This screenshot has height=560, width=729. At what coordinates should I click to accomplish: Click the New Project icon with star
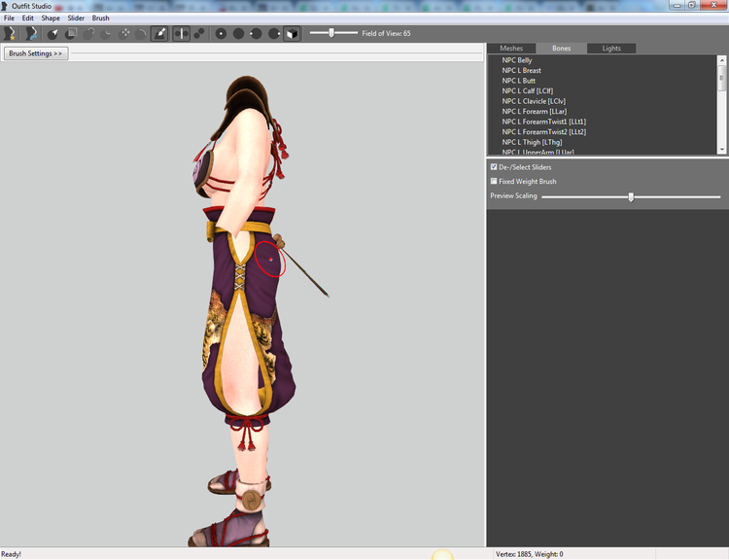coord(10,33)
